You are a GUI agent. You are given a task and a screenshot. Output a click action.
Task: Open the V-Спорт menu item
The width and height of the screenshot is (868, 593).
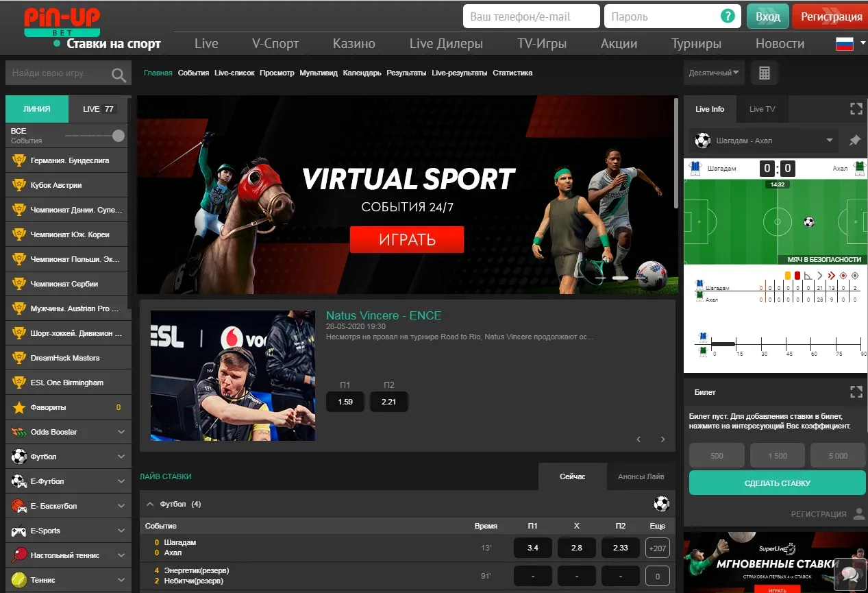pos(275,43)
